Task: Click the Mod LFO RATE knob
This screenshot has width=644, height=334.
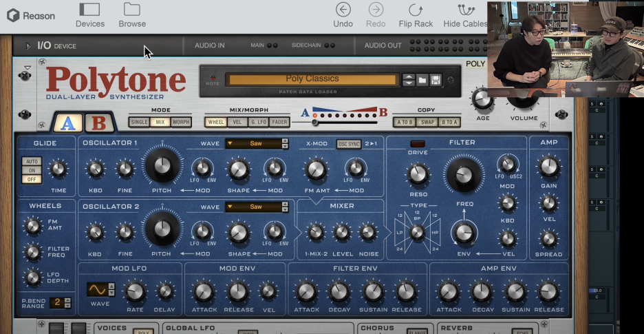Action: coord(135,291)
